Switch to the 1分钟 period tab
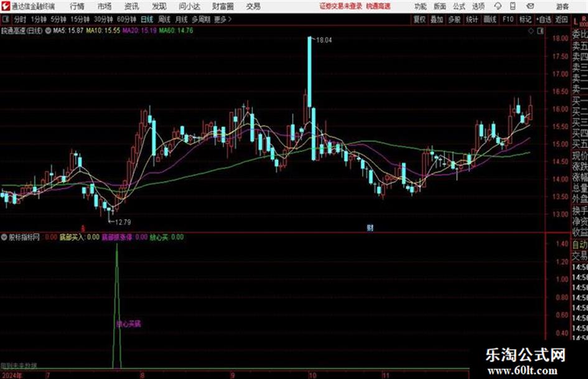588x379 pixels. pos(39,19)
